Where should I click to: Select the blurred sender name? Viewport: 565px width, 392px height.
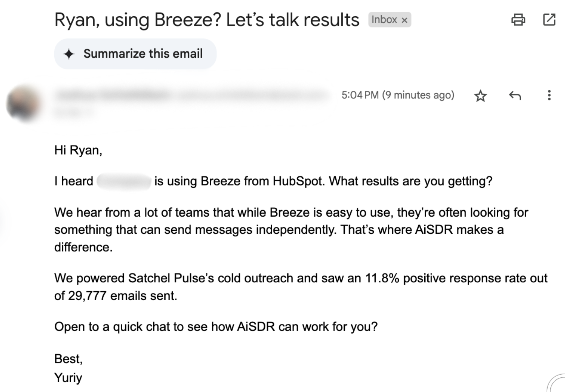pos(113,95)
